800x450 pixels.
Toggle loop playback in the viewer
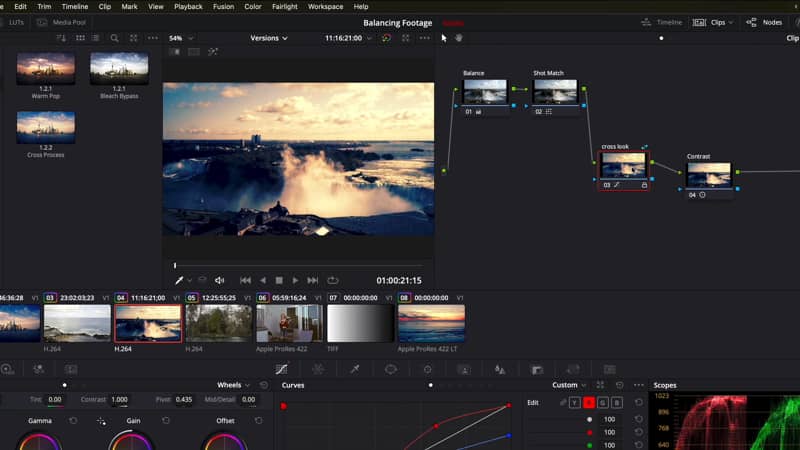(x=333, y=281)
